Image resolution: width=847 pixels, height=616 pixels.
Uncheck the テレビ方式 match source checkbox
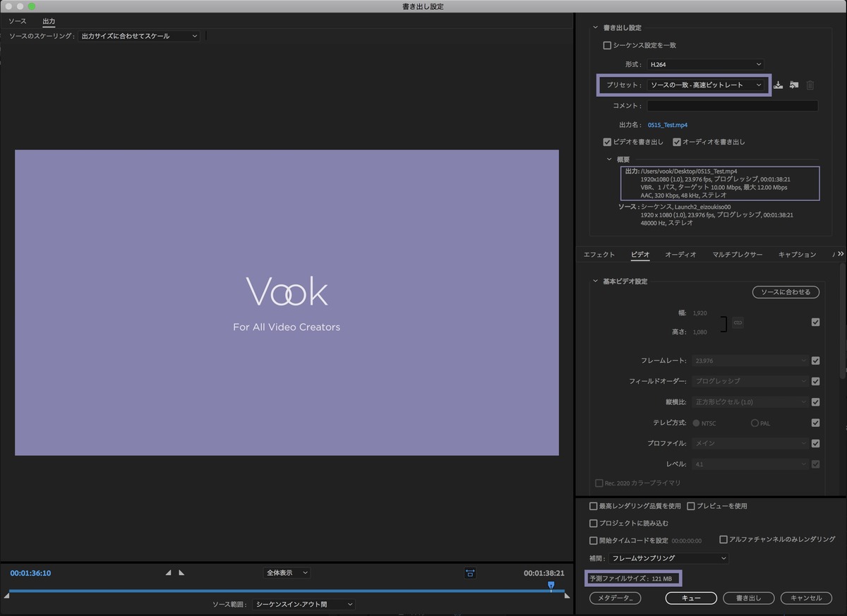click(x=816, y=423)
